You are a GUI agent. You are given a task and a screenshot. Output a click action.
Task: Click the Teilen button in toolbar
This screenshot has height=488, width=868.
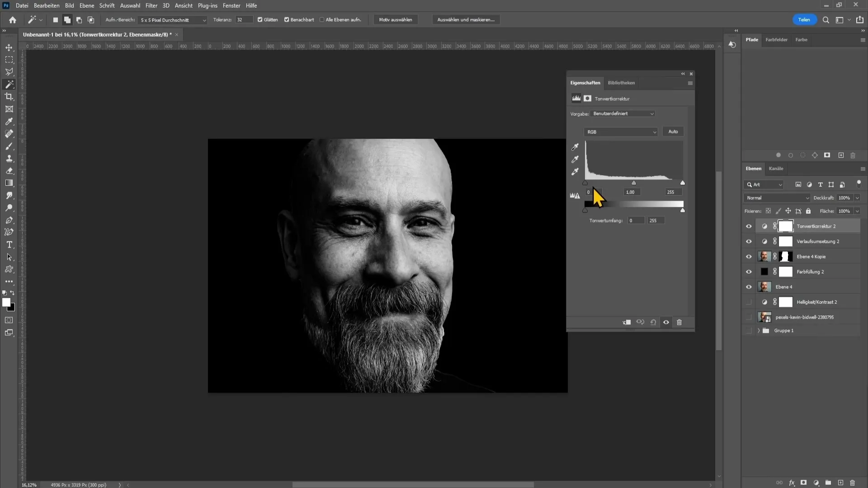tap(804, 20)
